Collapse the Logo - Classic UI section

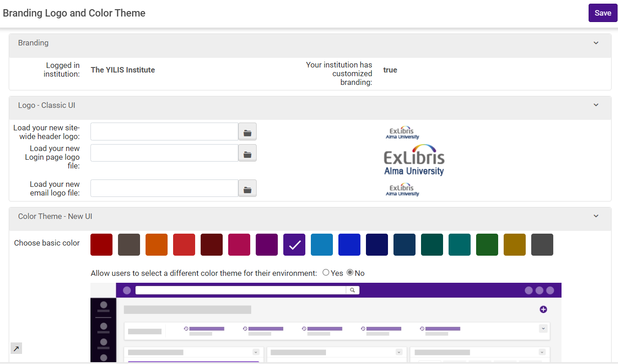click(x=596, y=105)
